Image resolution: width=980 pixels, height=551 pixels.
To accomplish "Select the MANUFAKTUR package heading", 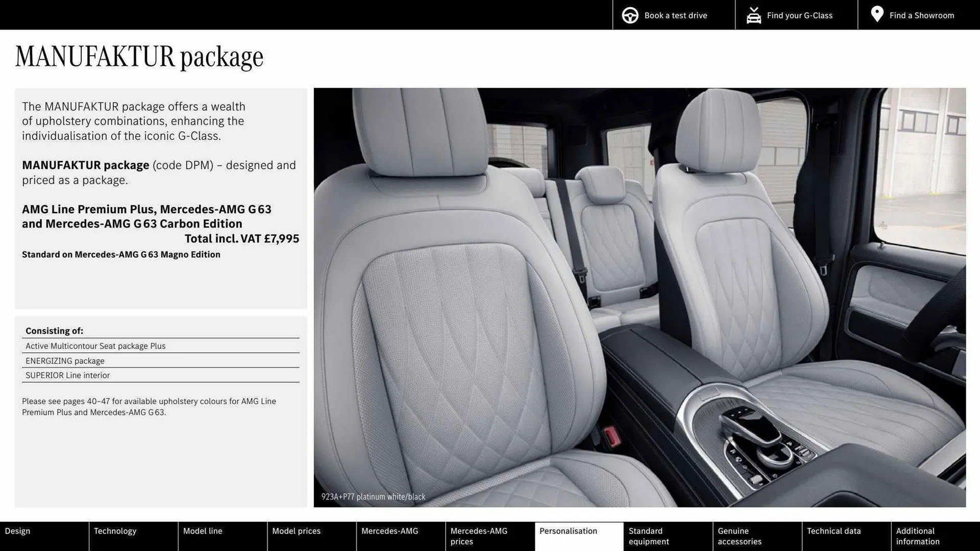I will click(x=139, y=56).
